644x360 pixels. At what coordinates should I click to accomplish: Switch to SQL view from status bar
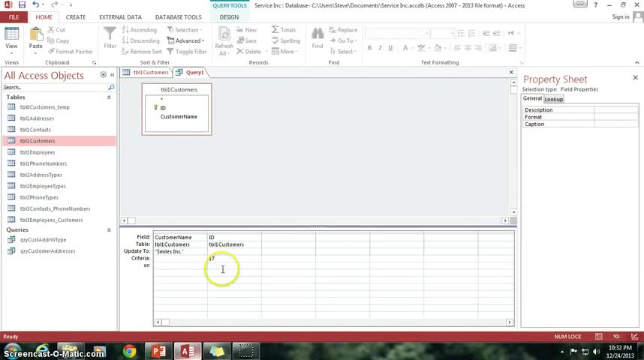click(x=616, y=337)
